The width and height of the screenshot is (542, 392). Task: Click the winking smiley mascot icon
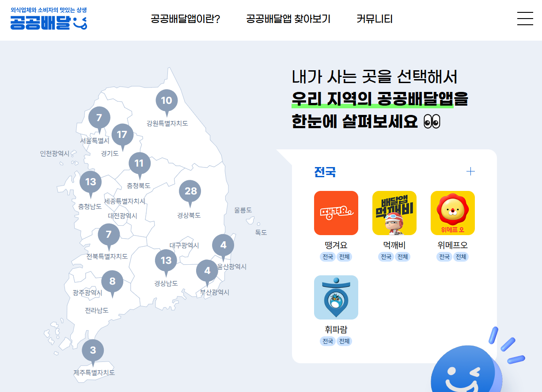point(466,369)
